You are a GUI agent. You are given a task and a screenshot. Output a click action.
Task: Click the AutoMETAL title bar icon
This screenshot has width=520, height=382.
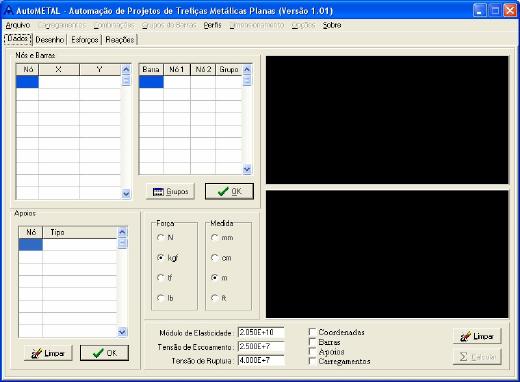click(x=8, y=10)
